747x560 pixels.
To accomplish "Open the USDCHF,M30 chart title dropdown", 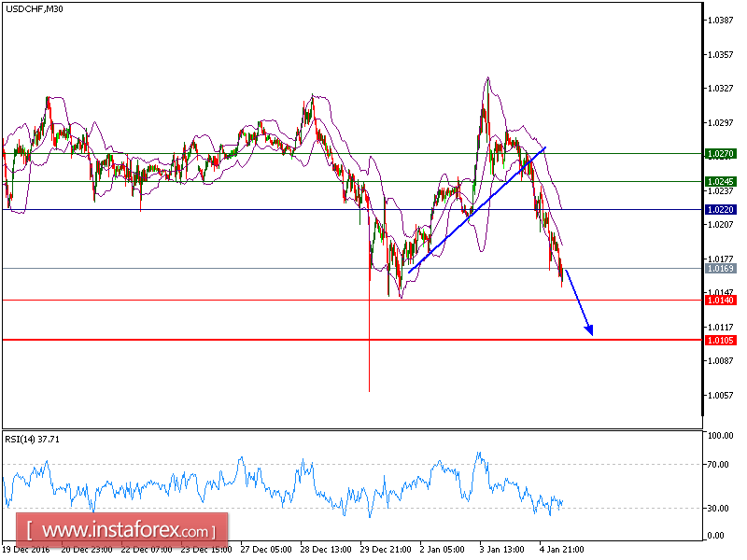I will [33, 7].
